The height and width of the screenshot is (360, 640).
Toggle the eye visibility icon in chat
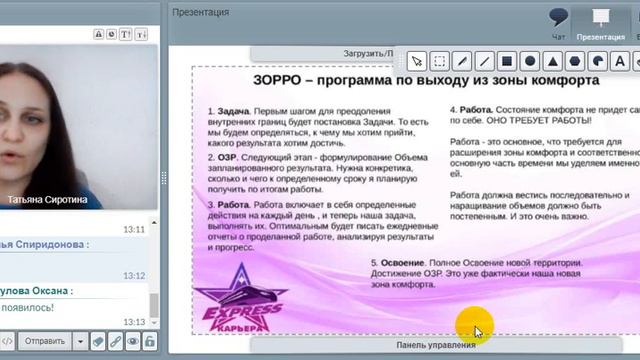pyautogui.click(x=133, y=341)
